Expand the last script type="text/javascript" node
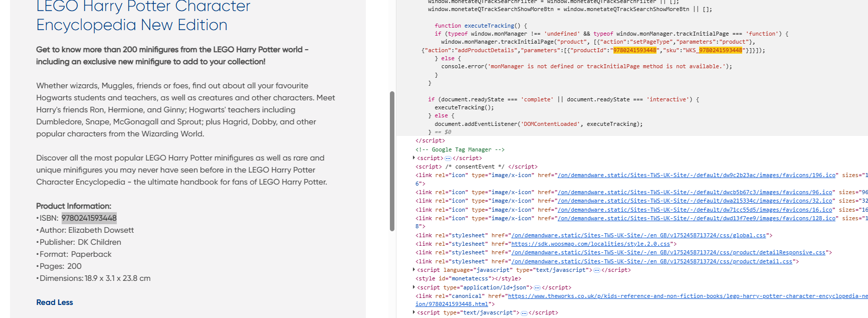Screen dimensions: 868x318 [x=413, y=312]
